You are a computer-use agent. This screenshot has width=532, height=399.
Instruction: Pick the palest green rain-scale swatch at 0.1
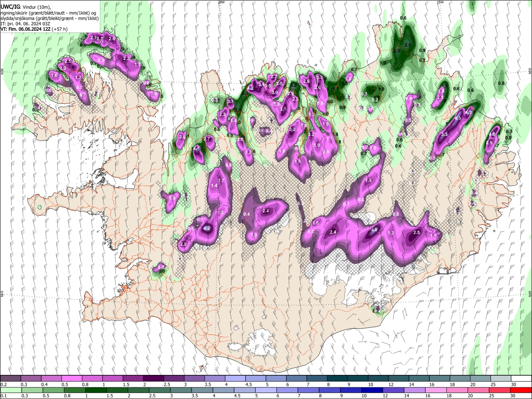pyautogui.click(x=10, y=390)
